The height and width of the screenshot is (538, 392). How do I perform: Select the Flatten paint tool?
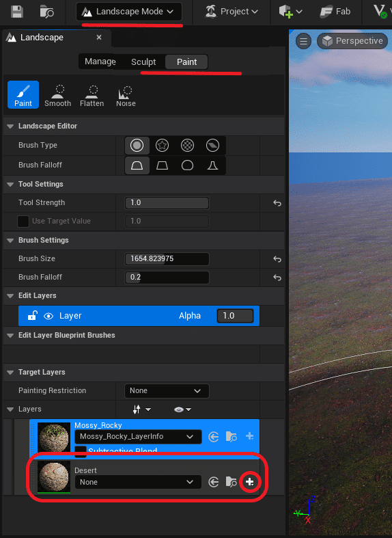point(92,95)
